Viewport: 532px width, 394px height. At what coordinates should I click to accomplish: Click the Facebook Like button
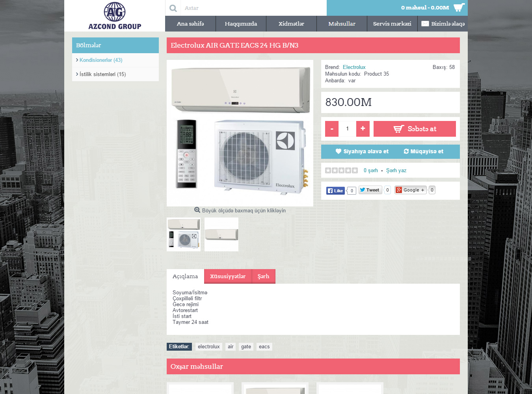[x=335, y=191]
